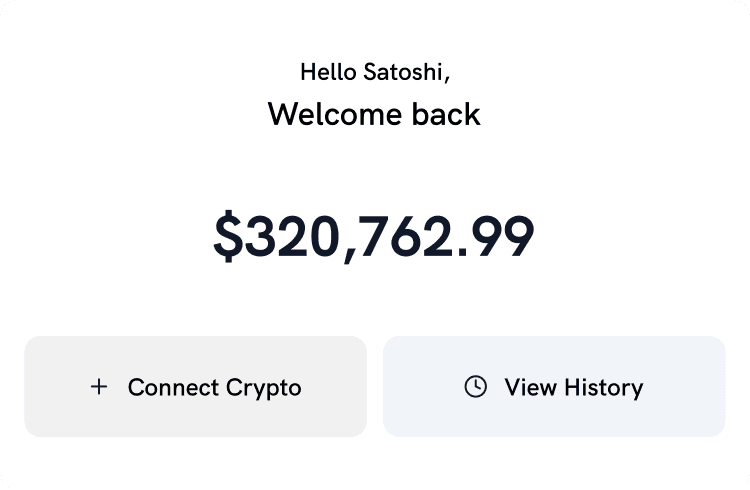Click the View History text label
The height and width of the screenshot is (490, 750).
[x=573, y=387]
